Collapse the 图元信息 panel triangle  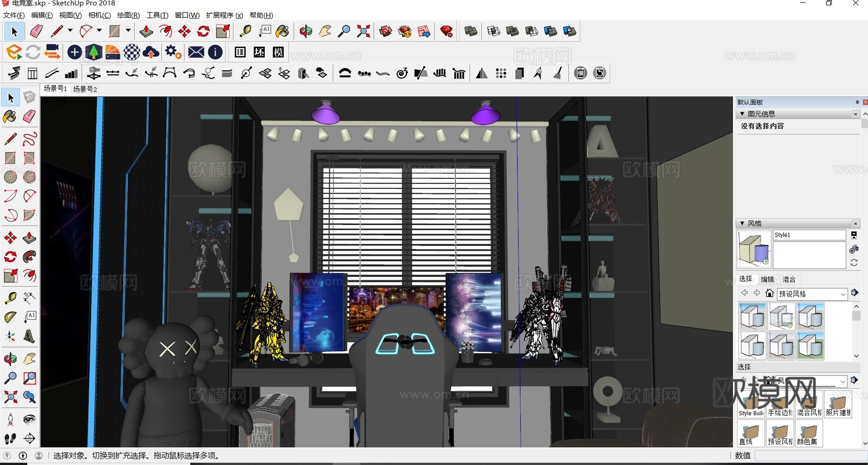[x=742, y=114]
